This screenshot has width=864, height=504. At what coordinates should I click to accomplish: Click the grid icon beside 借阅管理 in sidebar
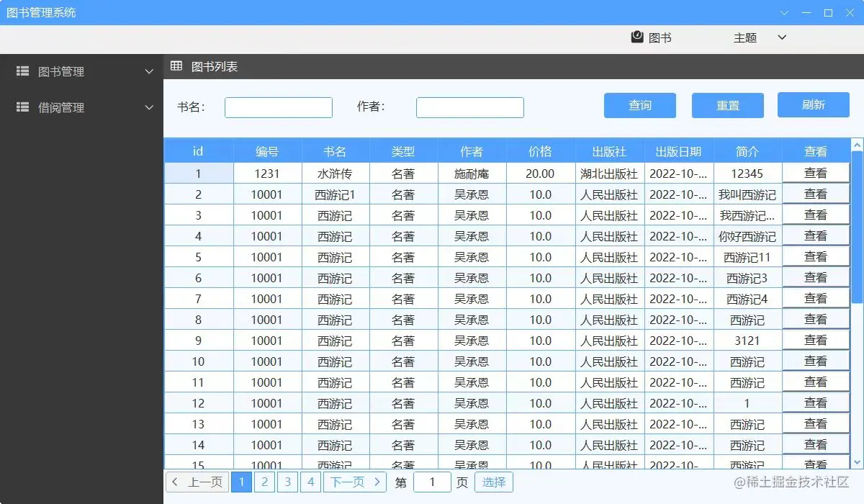coord(22,107)
